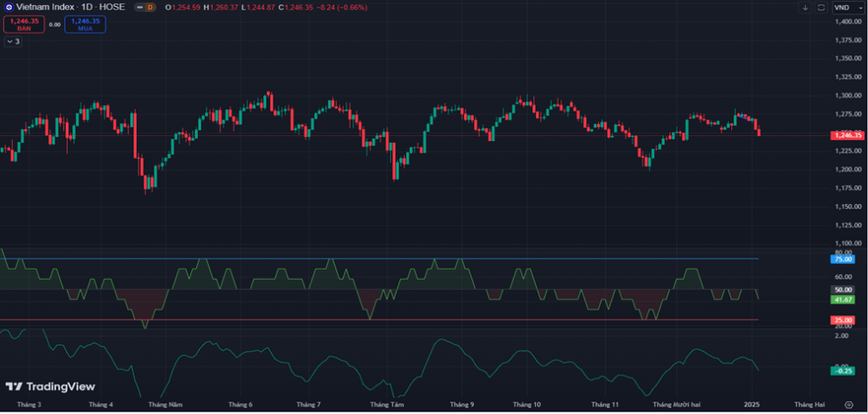Click the TradingView logo
Screen dimensions: 868x414
click(x=50, y=387)
